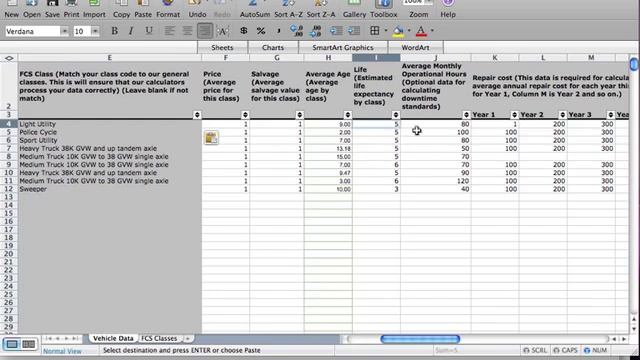Click the Select All corner button
This screenshot has width=640, height=360.
coord(9,58)
